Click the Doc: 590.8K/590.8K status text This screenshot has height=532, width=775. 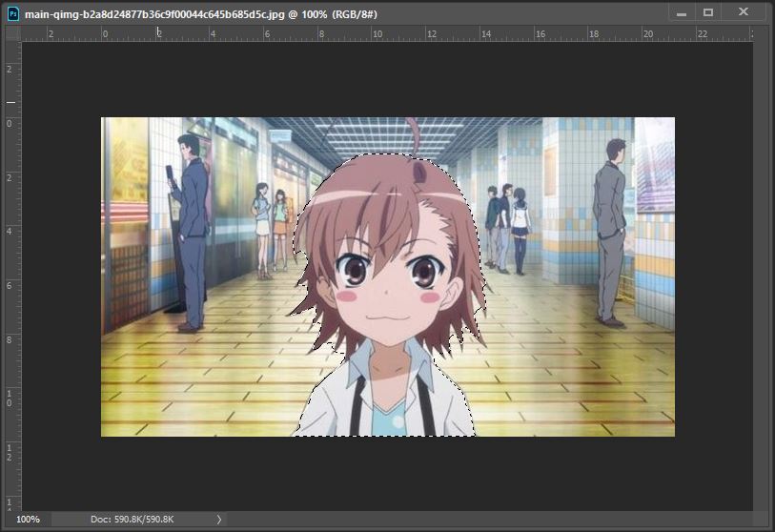pyautogui.click(x=132, y=520)
